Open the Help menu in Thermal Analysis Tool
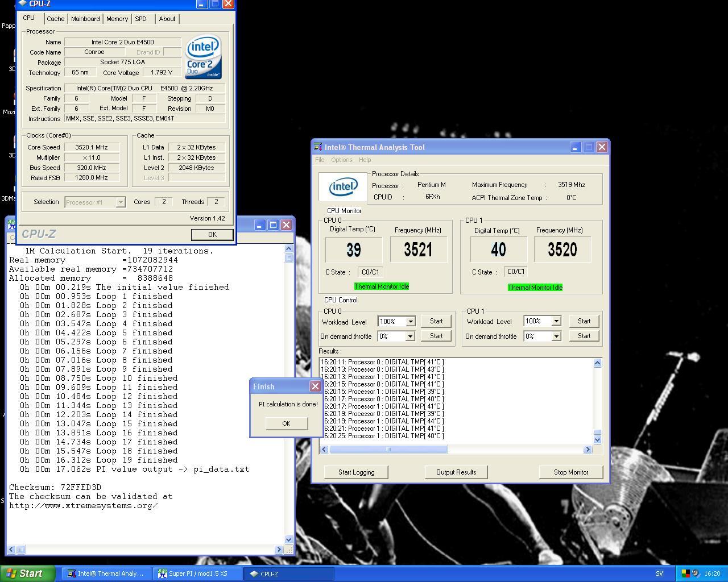 (x=365, y=160)
